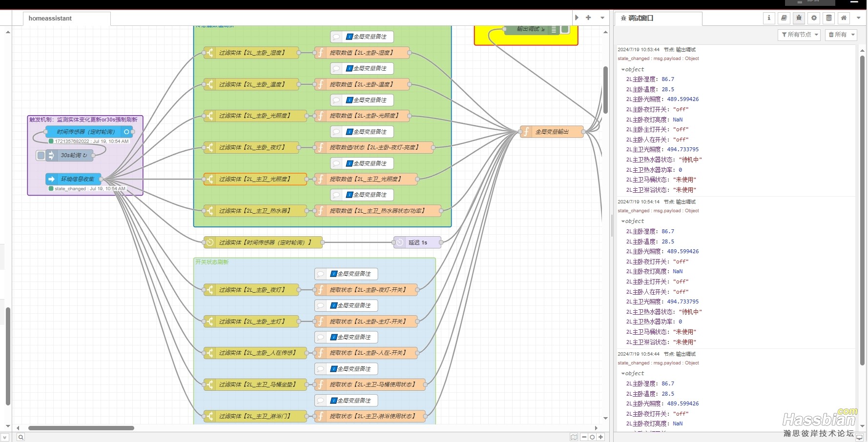Clear all debug messages with 所有 trash button
The width and height of the screenshot is (868, 442).
coord(838,35)
